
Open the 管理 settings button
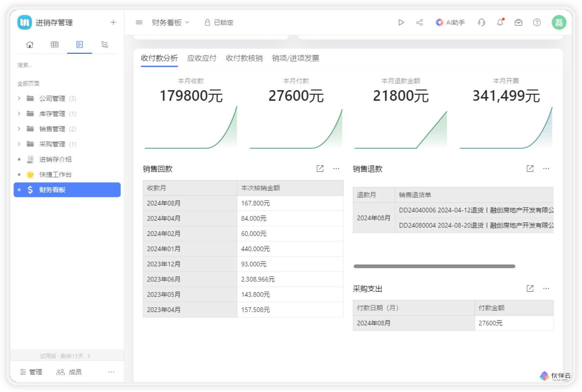[x=31, y=372]
